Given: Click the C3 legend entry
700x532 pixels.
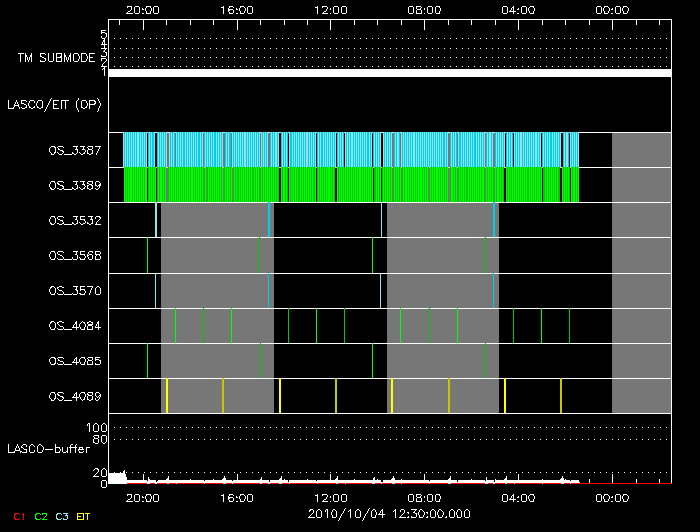Looking at the screenshot, I should tap(63, 516).
